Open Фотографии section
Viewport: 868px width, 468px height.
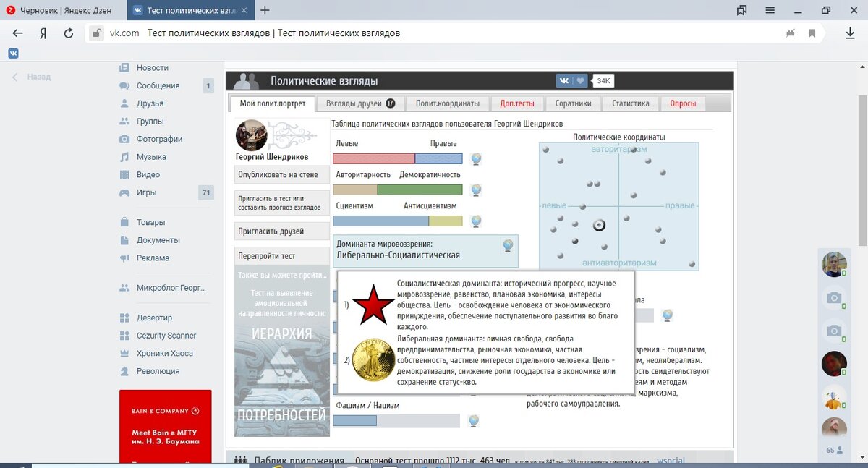(159, 139)
